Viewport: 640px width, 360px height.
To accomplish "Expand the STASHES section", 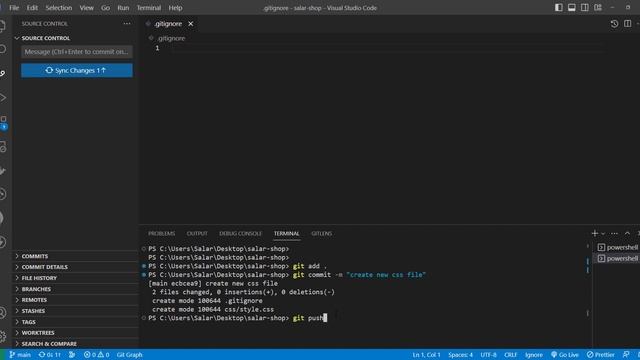I will click(76, 311).
